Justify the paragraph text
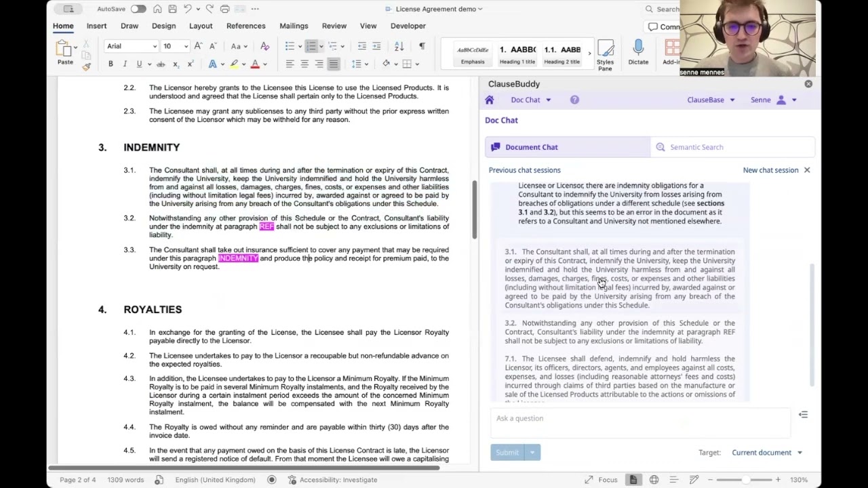This screenshot has height=488, width=868. pos(334,64)
